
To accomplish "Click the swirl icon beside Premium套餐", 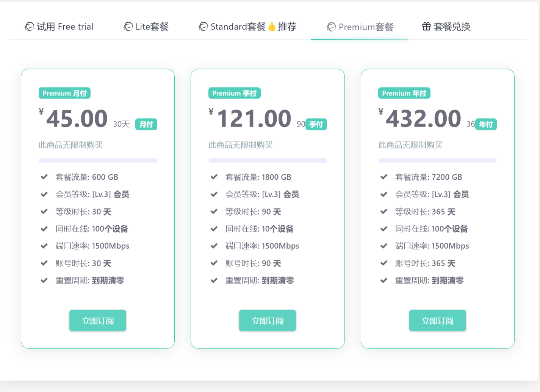I will [331, 27].
